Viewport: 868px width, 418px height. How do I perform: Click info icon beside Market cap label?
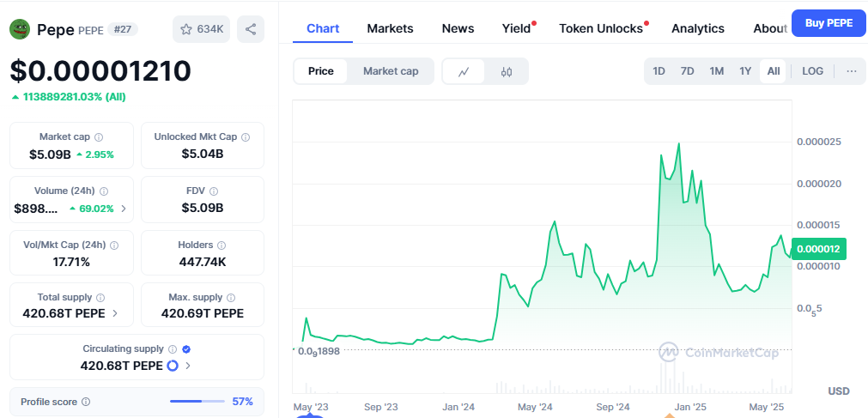(x=99, y=136)
